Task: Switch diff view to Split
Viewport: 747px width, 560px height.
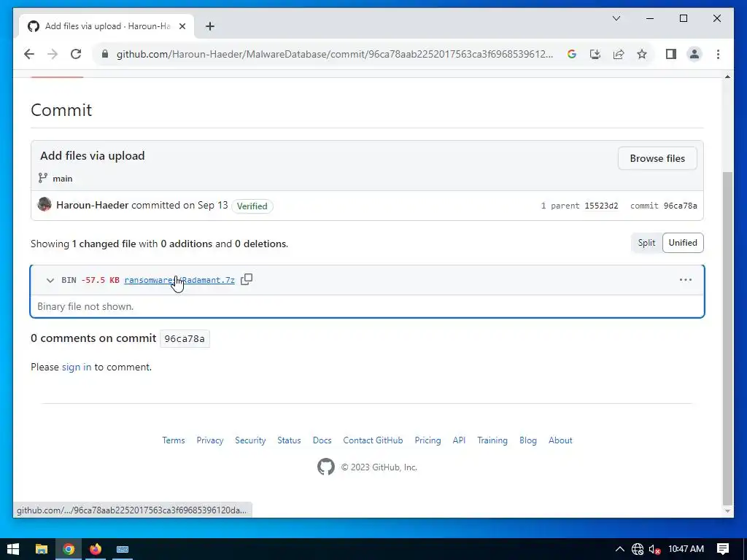Action: pyautogui.click(x=646, y=243)
